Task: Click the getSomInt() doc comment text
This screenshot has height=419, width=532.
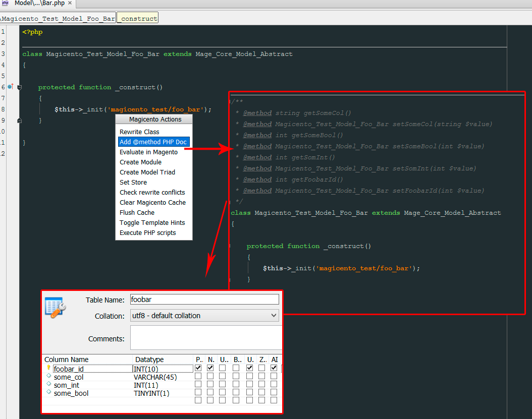Action: (313, 157)
